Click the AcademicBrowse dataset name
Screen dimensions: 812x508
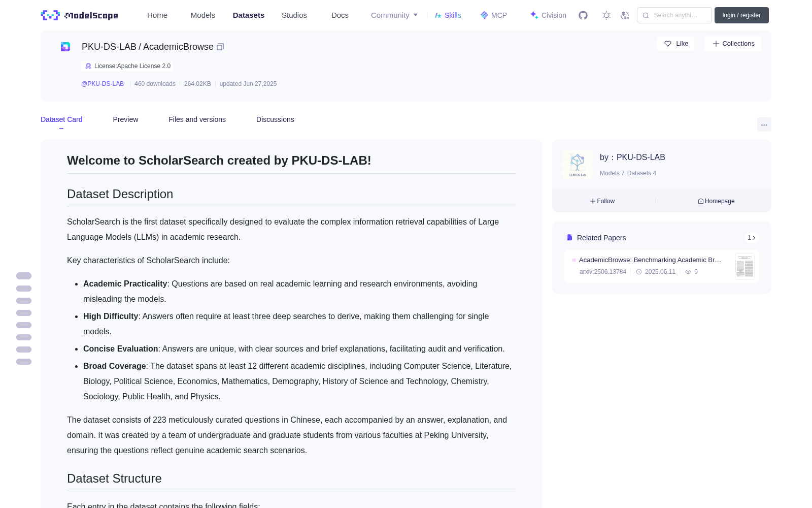tap(178, 47)
